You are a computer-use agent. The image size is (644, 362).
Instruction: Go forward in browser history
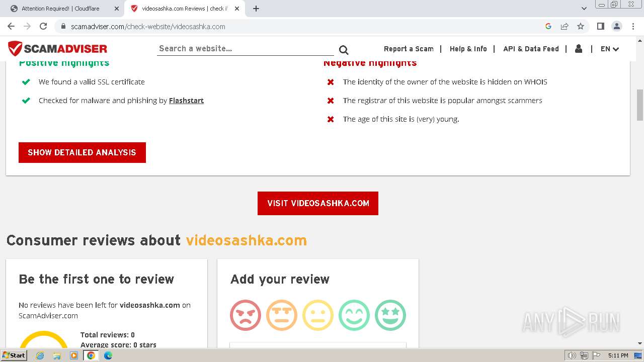click(27, 26)
